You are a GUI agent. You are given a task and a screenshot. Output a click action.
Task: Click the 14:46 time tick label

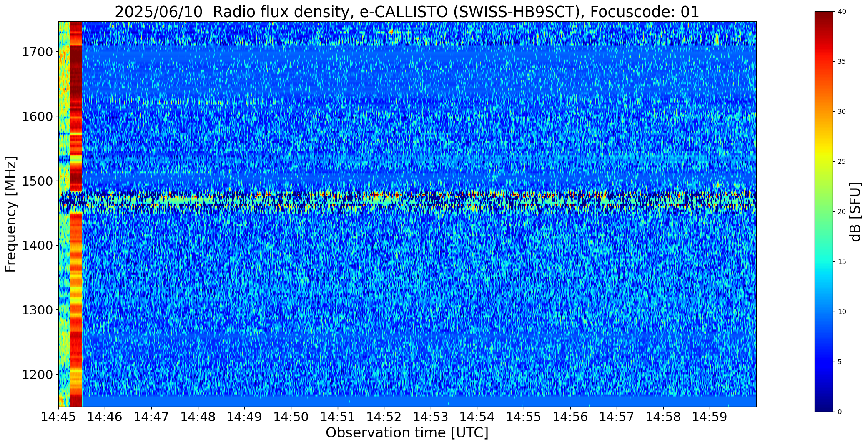[x=105, y=417]
